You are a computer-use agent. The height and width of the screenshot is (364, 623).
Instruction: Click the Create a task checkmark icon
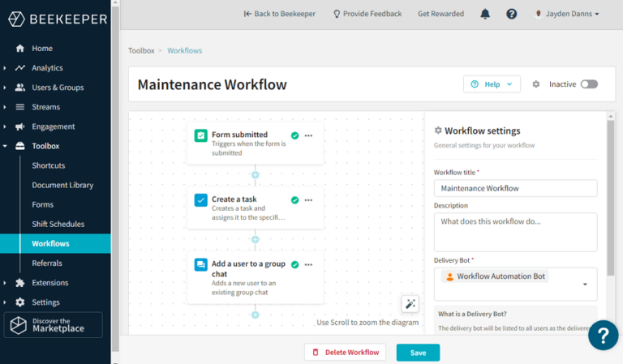click(x=200, y=200)
